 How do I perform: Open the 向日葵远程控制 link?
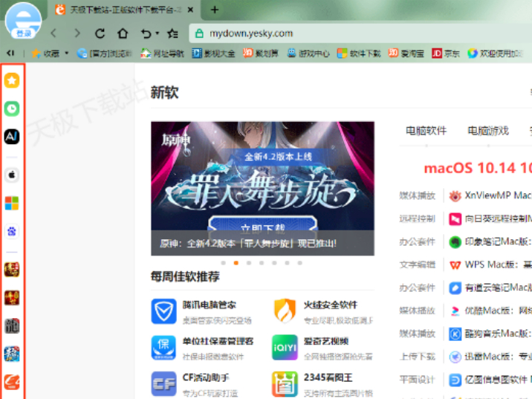point(490,218)
